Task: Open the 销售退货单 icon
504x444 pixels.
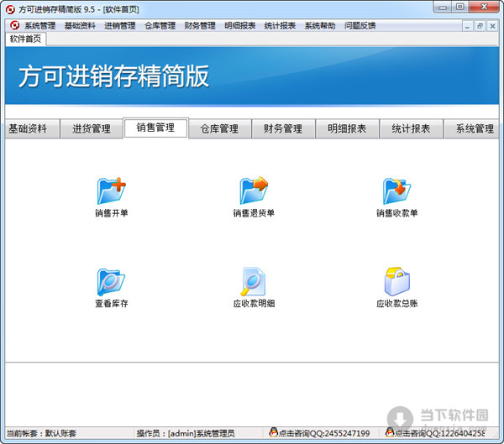Action: (x=254, y=191)
